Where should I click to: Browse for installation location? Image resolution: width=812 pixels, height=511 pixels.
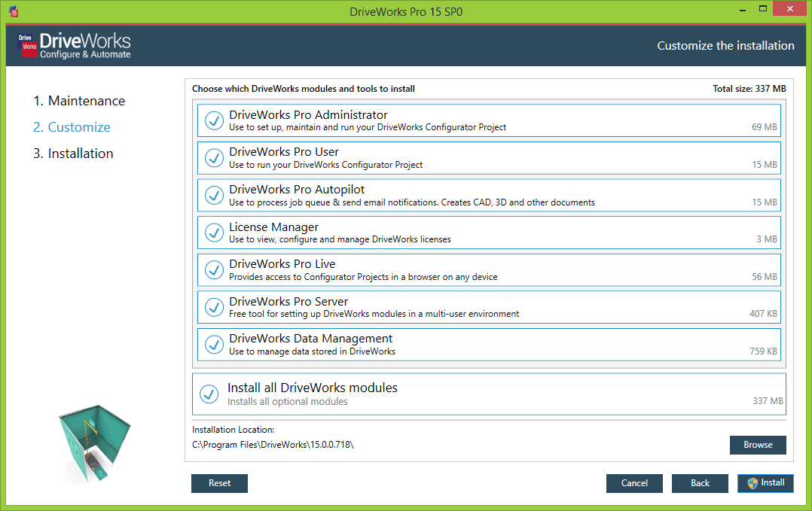[x=758, y=445]
